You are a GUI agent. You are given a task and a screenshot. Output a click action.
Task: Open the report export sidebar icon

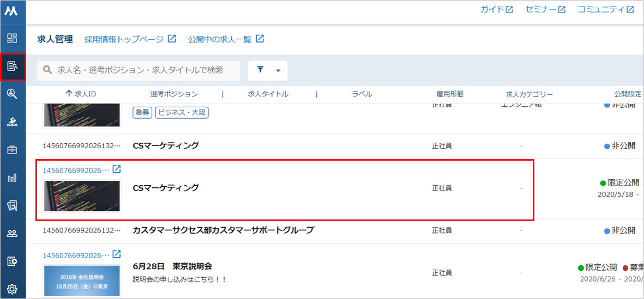(x=13, y=261)
